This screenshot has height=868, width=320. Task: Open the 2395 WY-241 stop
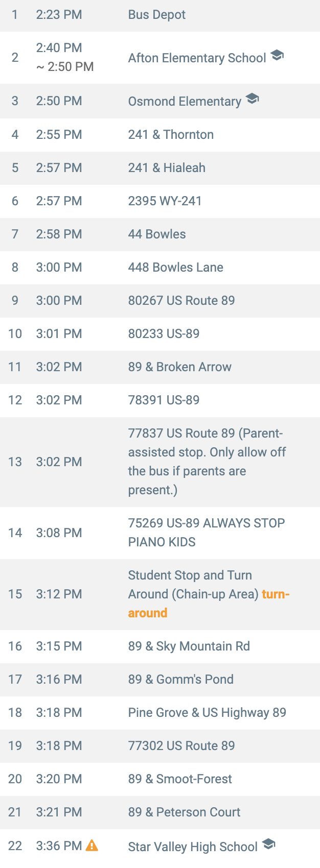[x=165, y=201]
